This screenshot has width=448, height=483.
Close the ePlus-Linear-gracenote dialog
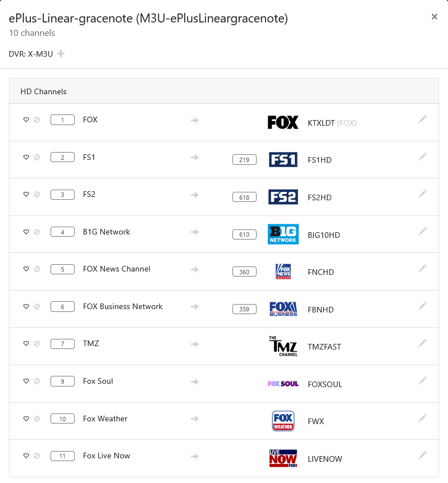coord(434,17)
